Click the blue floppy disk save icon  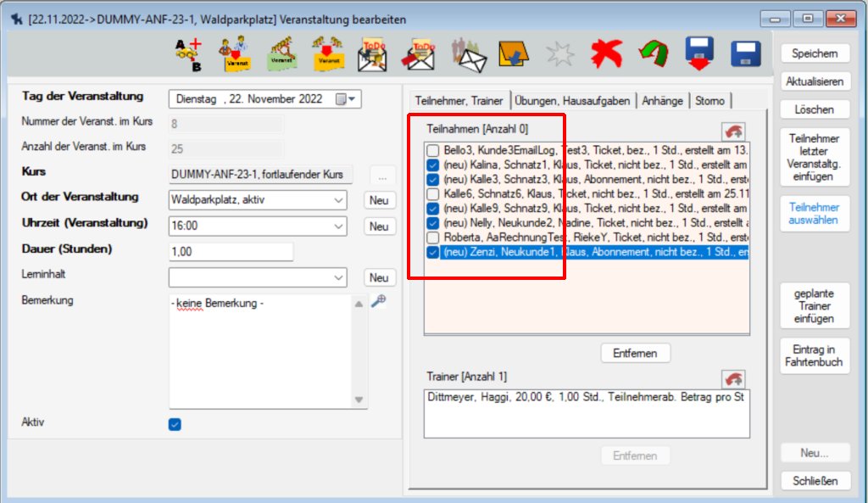pos(745,54)
